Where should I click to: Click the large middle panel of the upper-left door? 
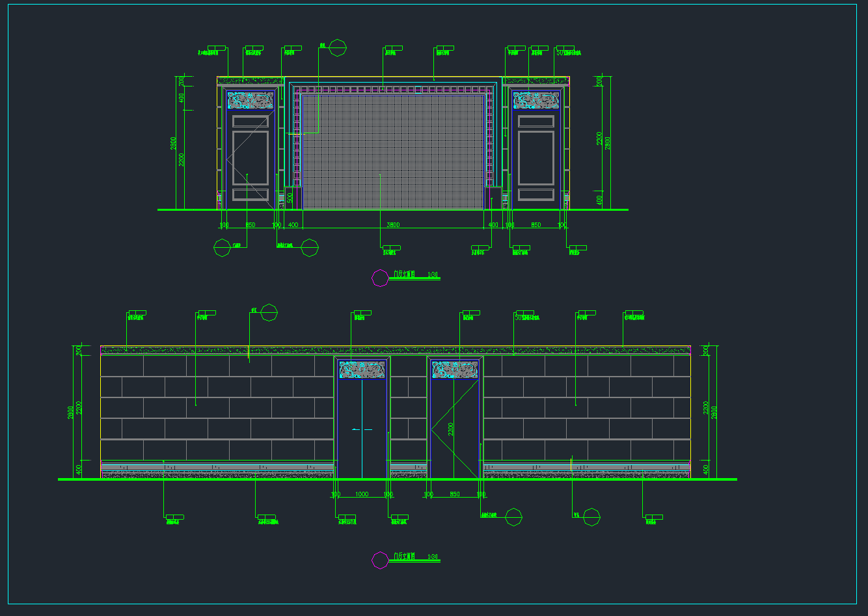[x=251, y=158]
